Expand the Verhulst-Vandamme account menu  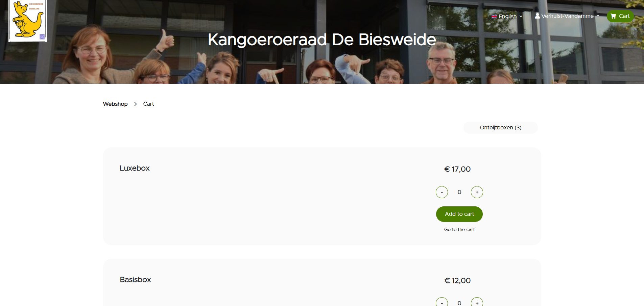click(x=567, y=16)
